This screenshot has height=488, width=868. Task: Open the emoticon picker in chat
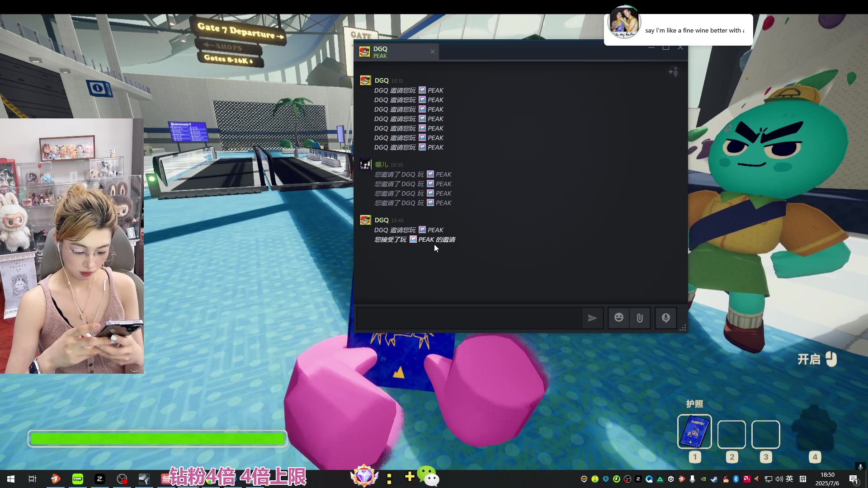coord(618,318)
